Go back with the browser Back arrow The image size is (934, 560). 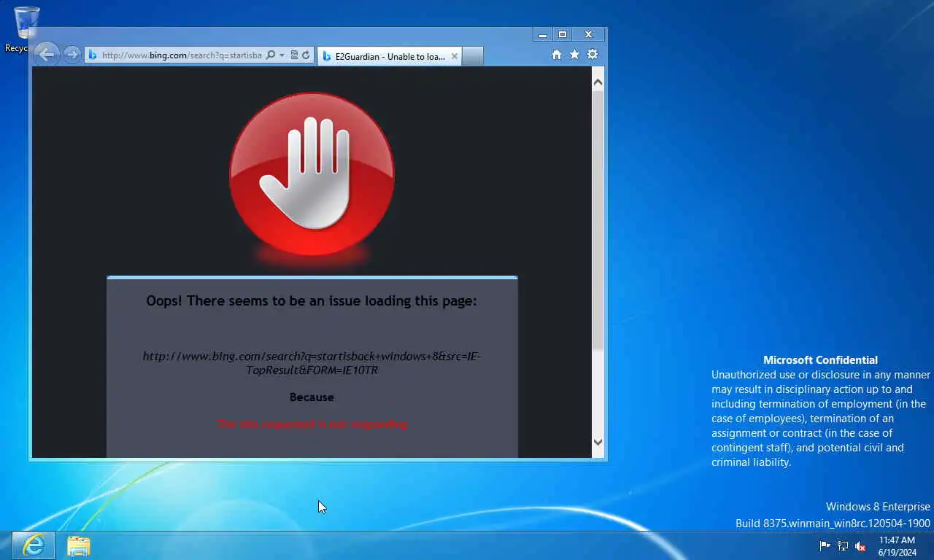coord(46,54)
